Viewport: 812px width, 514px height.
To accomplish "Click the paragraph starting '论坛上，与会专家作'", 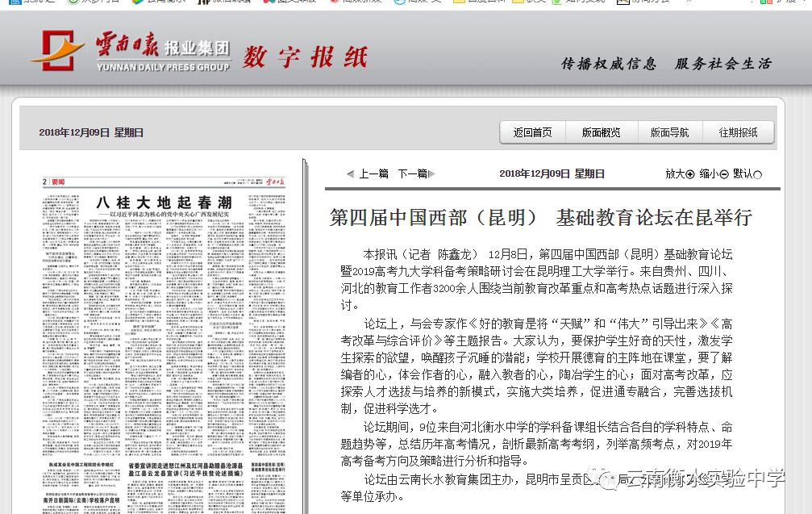I will (x=536, y=366).
